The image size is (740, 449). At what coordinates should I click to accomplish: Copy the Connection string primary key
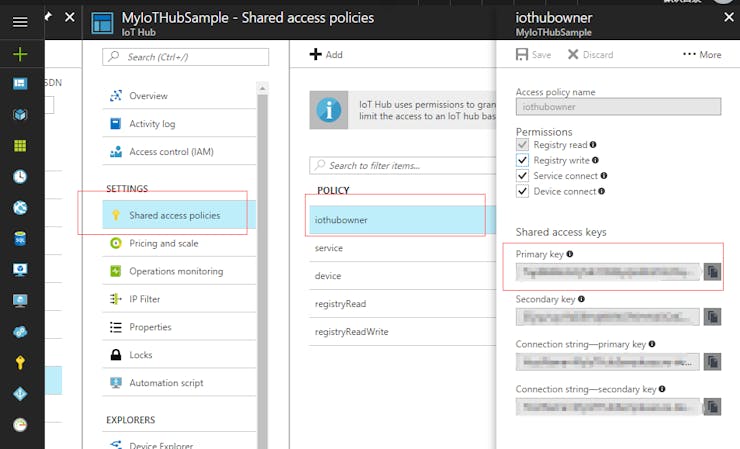[712, 362]
